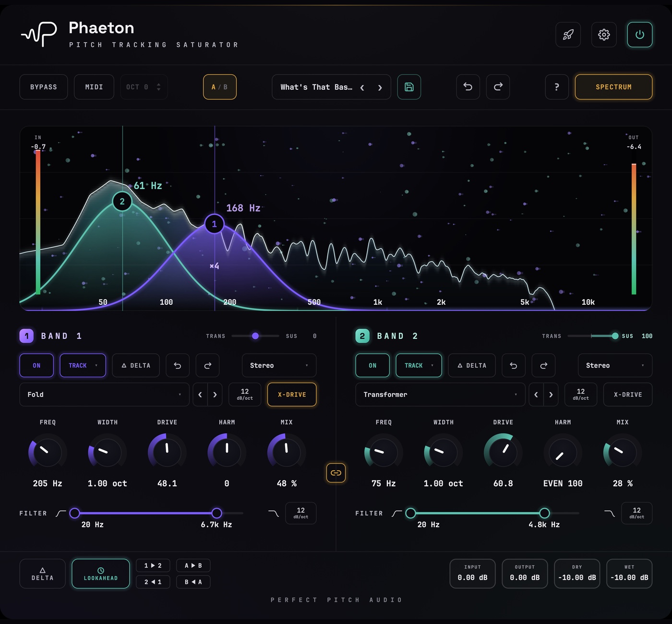Toggle Band 1 X-DRIVE button
This screenshot has width=672, height=624.
click(292, 395)
